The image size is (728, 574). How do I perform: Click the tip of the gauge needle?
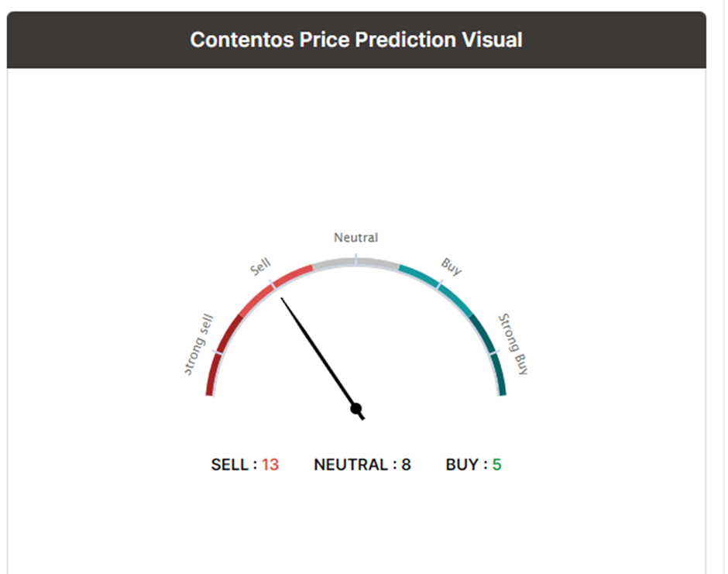[x=282, y=299]
